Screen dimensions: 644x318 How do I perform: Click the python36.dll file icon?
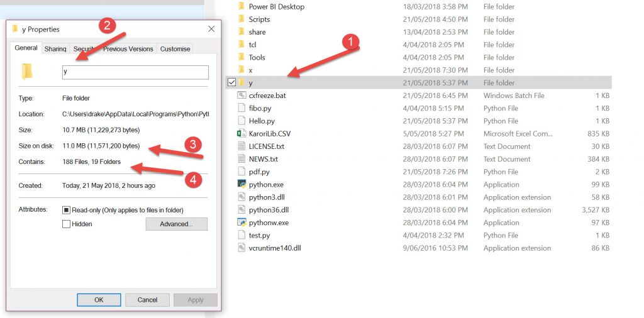point(241,210)
